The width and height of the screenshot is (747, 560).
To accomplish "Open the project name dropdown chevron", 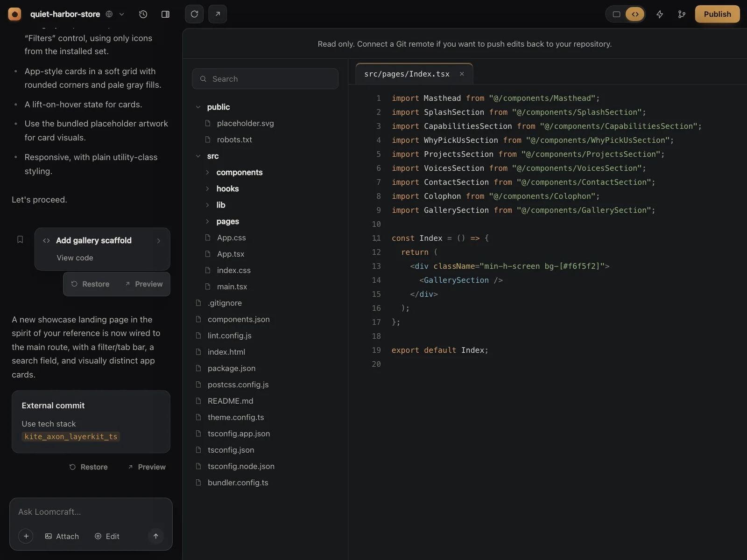I will pos(122,14).
